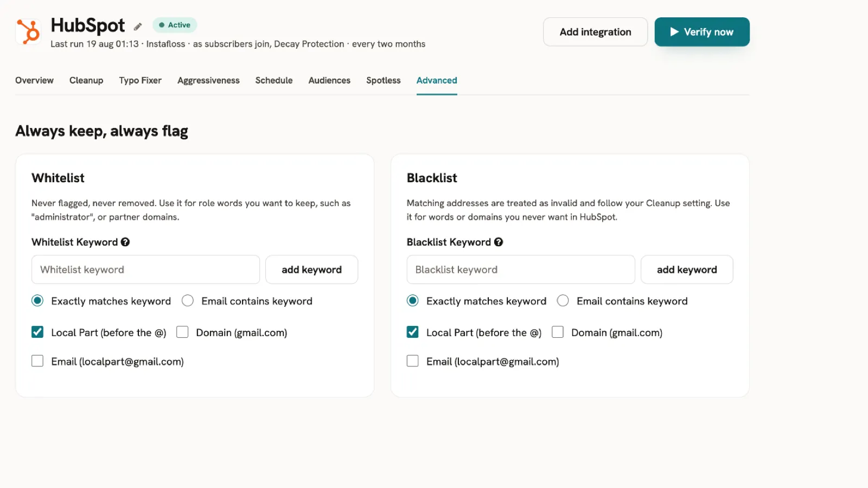This screenshot has width=868, height=488.
Task: Click the Blacklist card heading
Action: point(432,178)
